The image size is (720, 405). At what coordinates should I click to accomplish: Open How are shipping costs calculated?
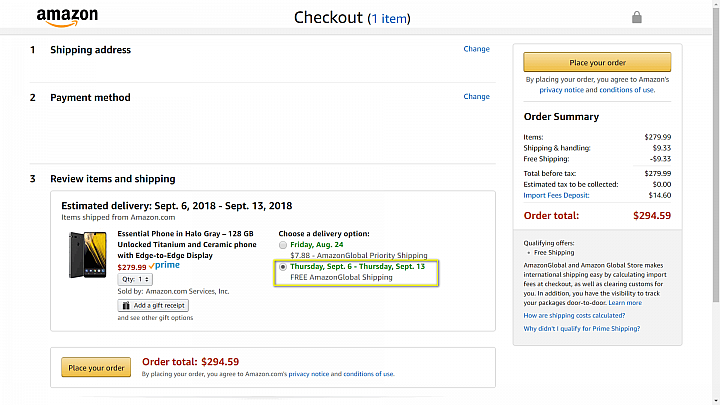pyautogui.click(x=574, y=315)
